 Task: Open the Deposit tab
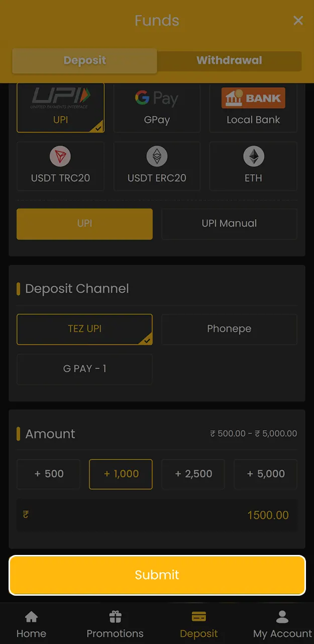(x=84, y=60)
